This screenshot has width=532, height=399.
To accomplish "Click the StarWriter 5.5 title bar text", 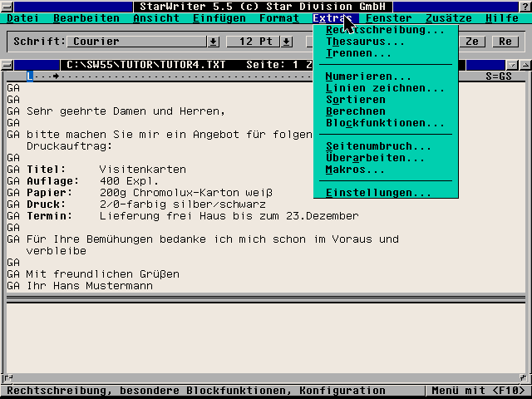I will pyautogui.click(x=263, y=6).
